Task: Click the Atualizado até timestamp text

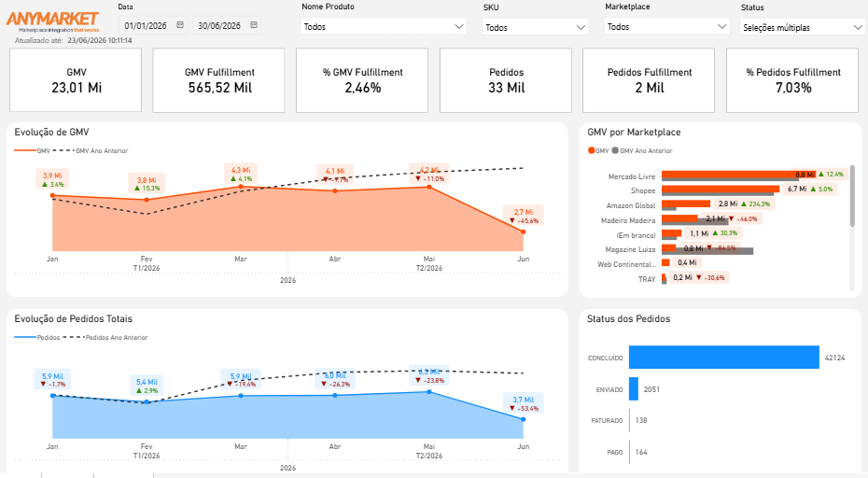Action: (73, 40)
